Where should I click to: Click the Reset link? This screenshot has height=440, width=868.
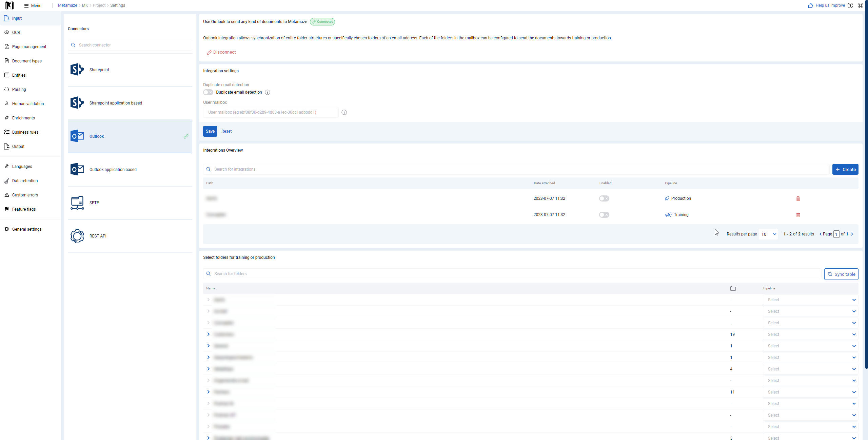(x=226, y=131)
